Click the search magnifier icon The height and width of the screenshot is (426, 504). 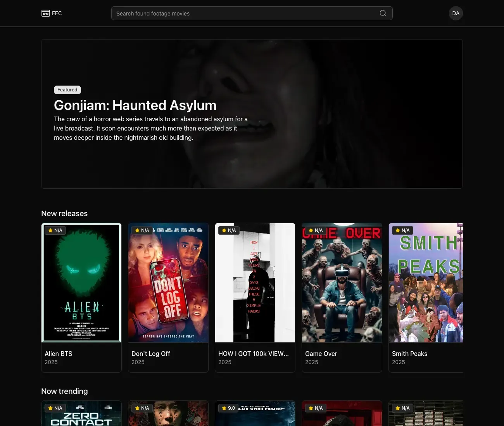pos(383,13)
